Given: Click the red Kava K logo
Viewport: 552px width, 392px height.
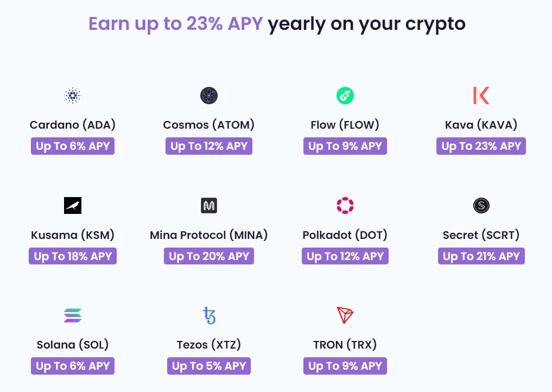Looking at the screenshot, I should [481, 96].
